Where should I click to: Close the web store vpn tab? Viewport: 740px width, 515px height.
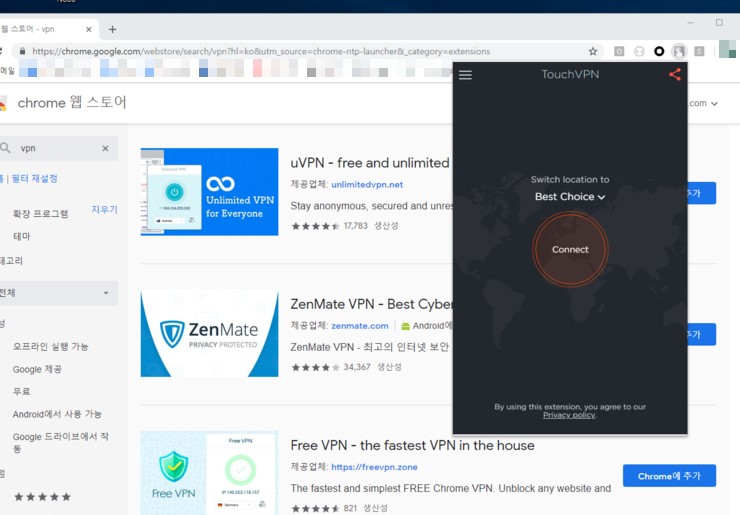[89, 29]
